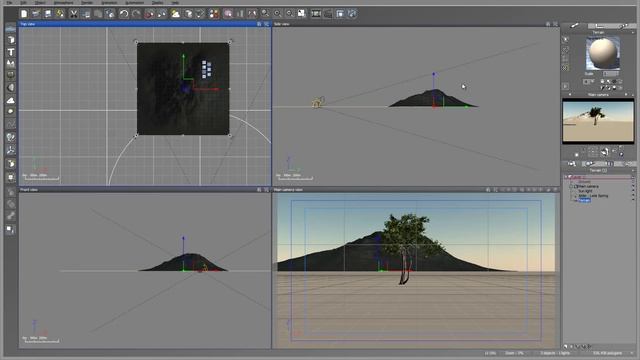Maximize the Front view viewport
The image size is (640, 360).
[x=267, y=190]
